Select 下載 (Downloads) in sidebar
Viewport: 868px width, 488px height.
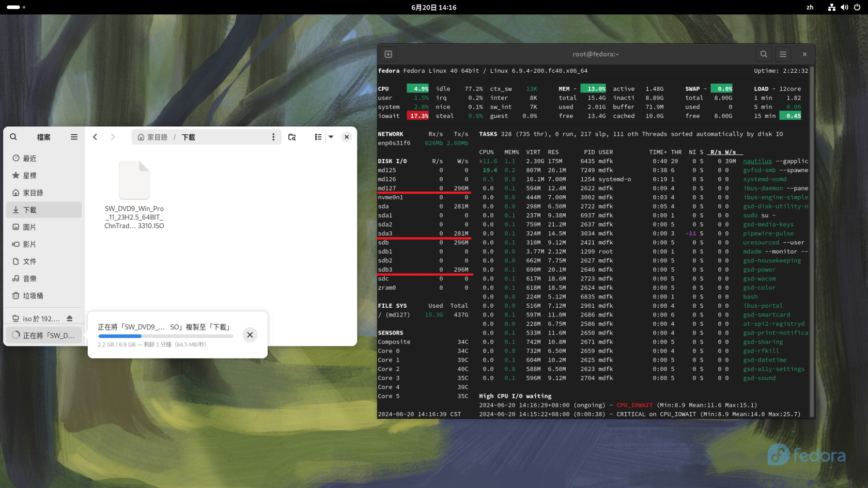tap(44, 210)
